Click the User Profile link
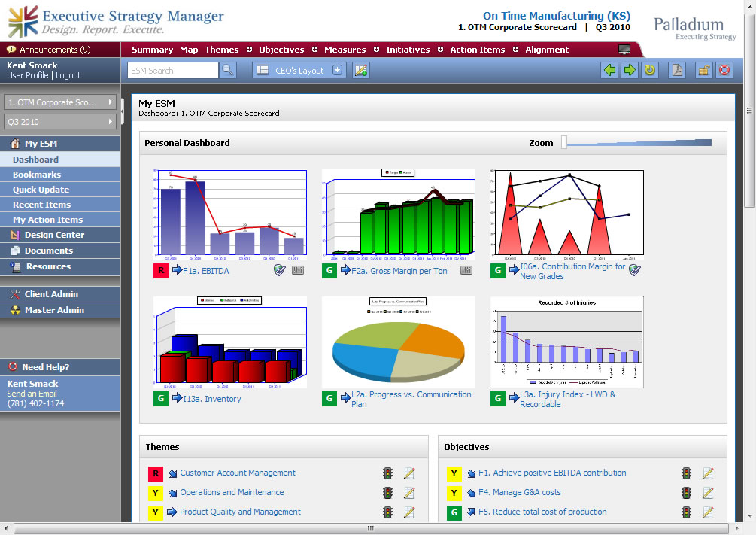 28,75
